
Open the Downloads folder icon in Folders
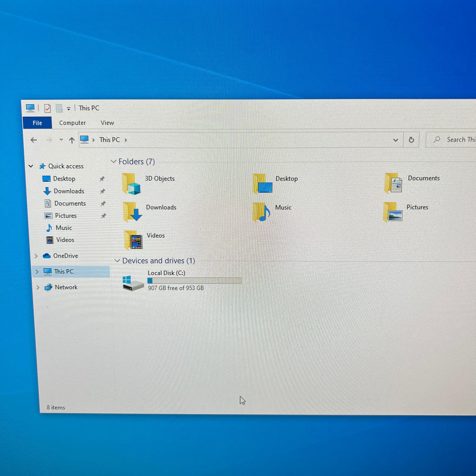click(132, 212)
